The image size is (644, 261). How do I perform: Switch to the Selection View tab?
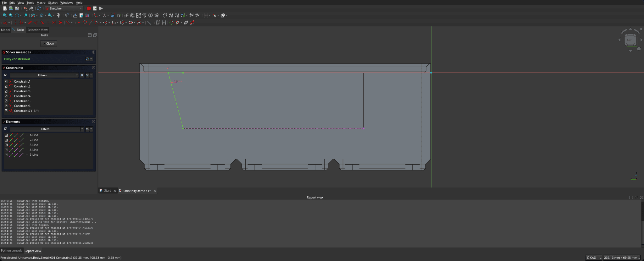37,30
